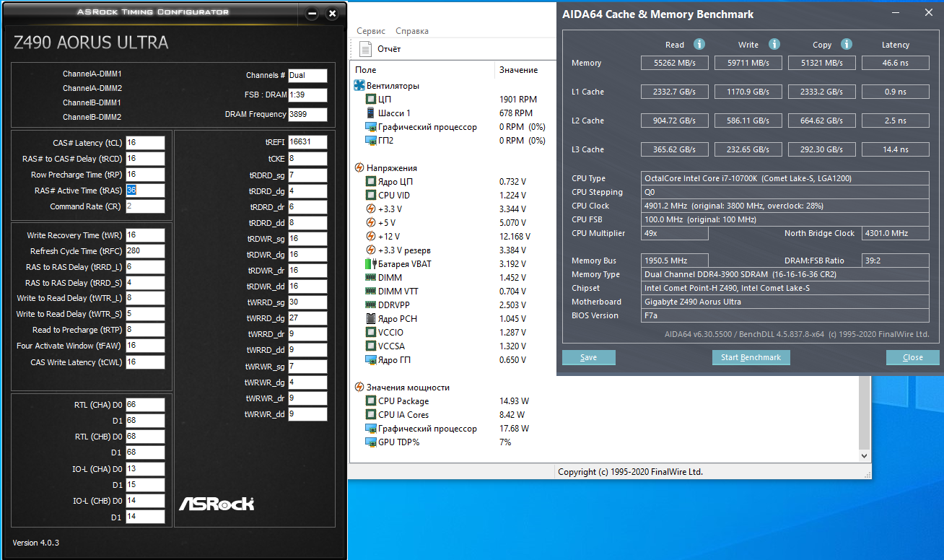The height and width of the screenshot is (560, 944).
Task: Click the GPU TDP% sensor icon
Action: pos(371,442)
